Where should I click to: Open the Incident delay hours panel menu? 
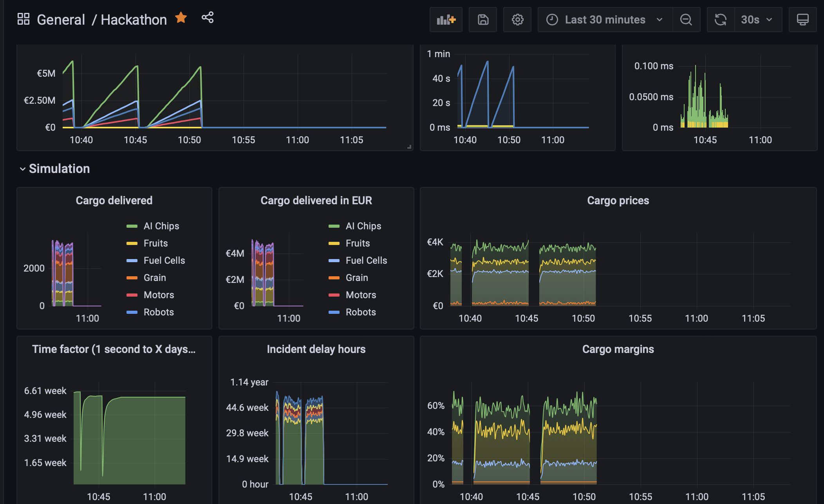click(316, 349)
